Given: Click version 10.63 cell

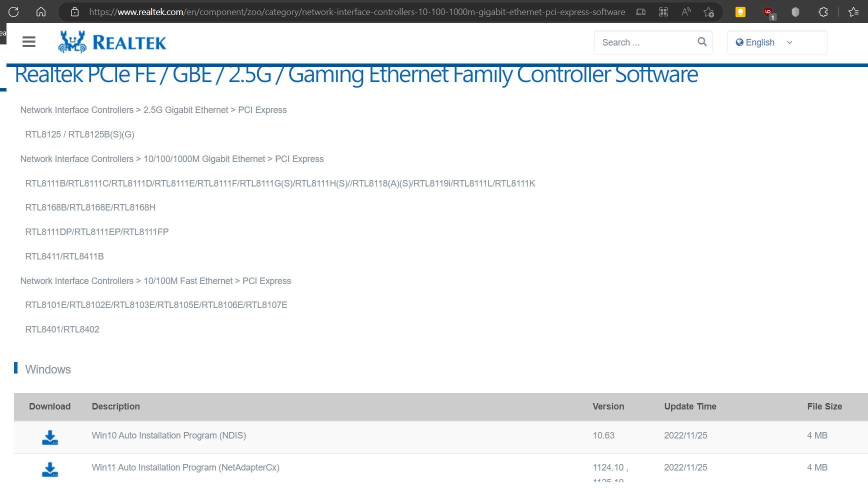Looking at the screenshot, I should (x=604, y=435).
